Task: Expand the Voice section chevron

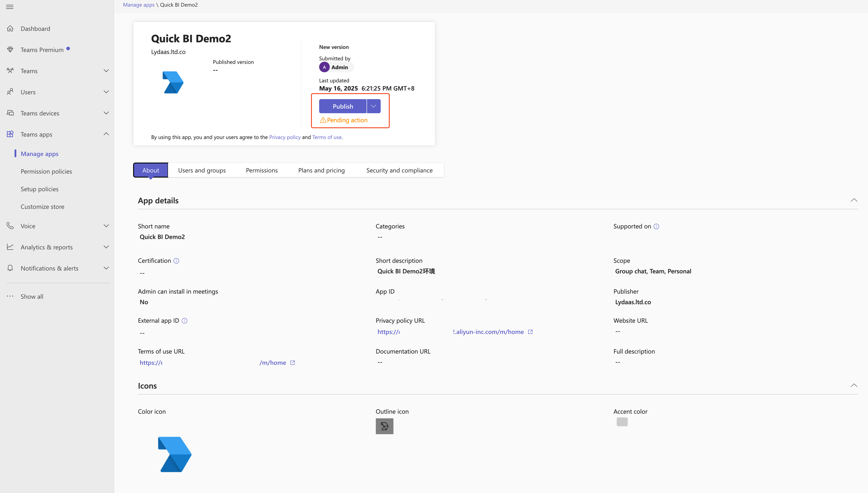Action: coord(106,226)
